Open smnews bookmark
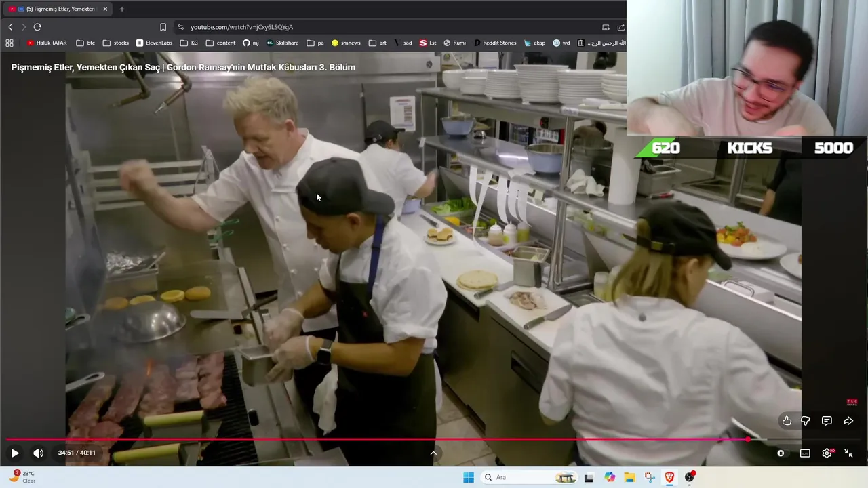Viewport: 868px width, 488px height. (346, 43)
